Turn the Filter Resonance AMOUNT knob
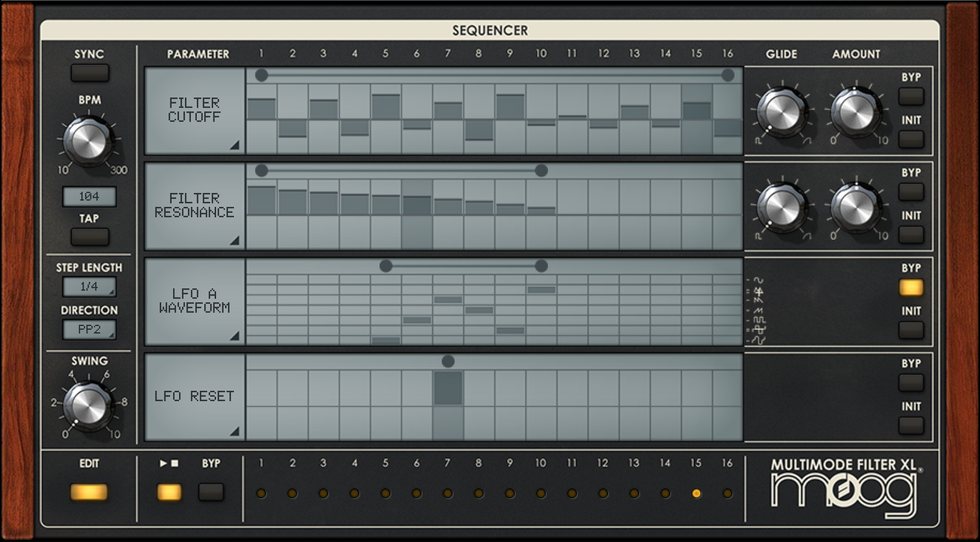The height and width of the screenshot is (542, 980). pos(856,207)
